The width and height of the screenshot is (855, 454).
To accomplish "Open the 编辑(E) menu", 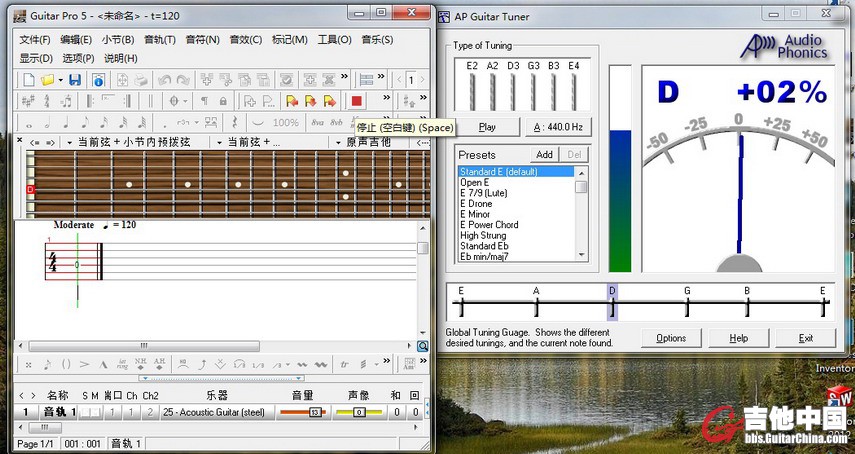I will pos(76,40).
